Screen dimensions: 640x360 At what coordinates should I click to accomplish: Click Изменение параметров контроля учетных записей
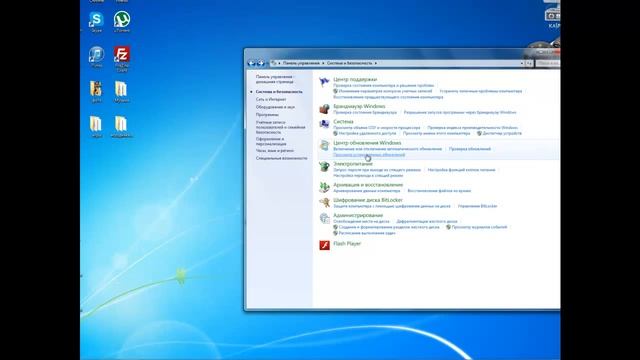point(385,91)
